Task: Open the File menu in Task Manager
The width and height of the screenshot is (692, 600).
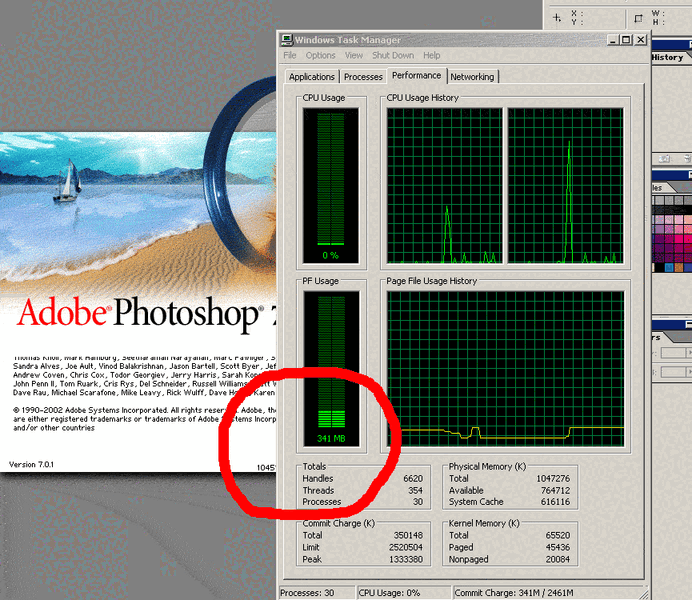Action: [x=290, y=56]
